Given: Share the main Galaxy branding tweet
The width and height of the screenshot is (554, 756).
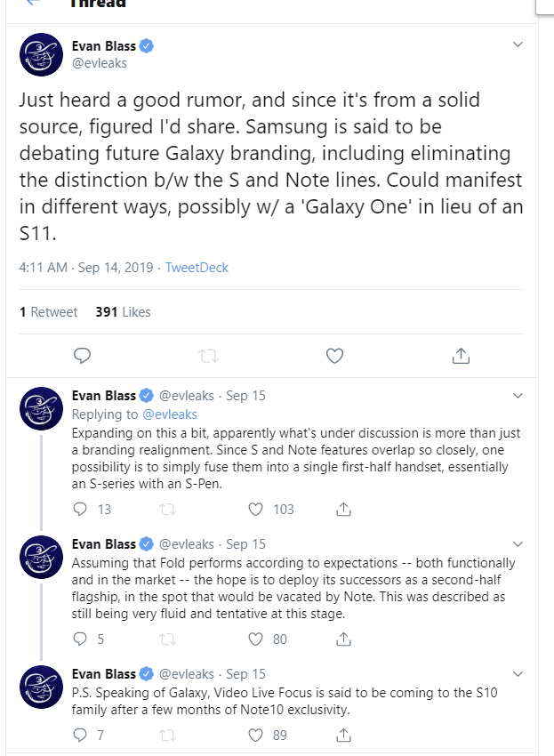Looking at the screenshot, I should tap(461, 356).
